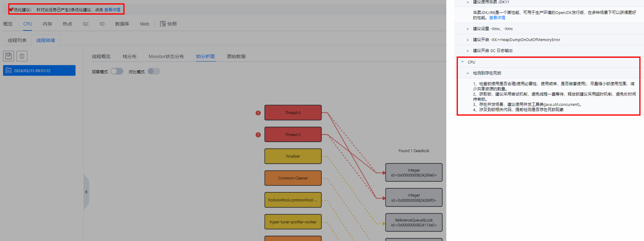The image size is (644, 241).
Task: Click the Integer lock node ending 824269e0
Action: (414, 173)
